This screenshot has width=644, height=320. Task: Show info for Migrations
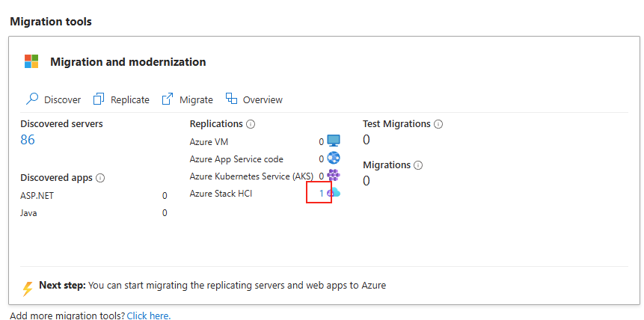click(418, 165)
